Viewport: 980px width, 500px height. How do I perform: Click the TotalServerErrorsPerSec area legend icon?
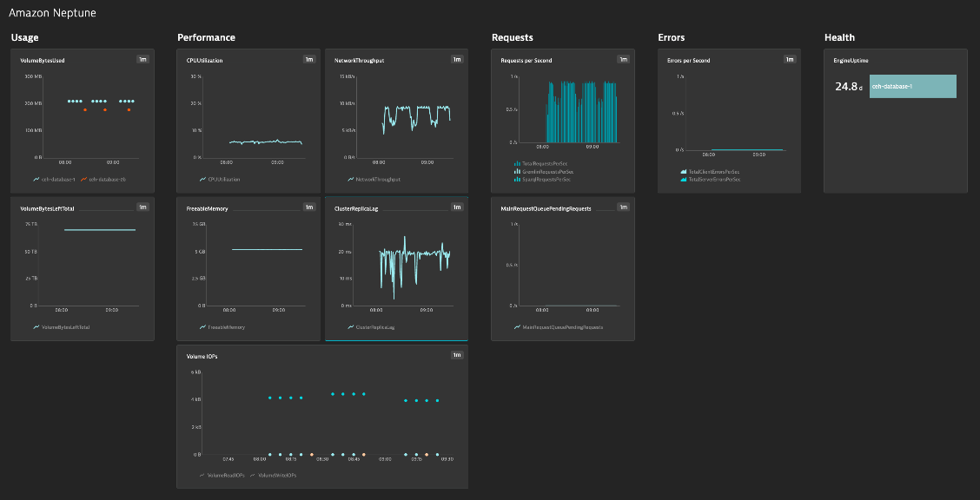(x=684, y=179)
